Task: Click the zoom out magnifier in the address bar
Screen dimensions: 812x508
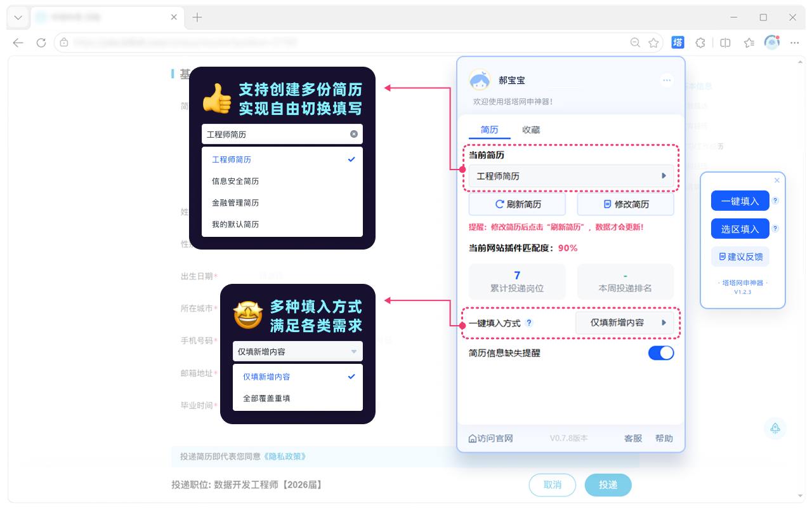Action: click(635, 43)
